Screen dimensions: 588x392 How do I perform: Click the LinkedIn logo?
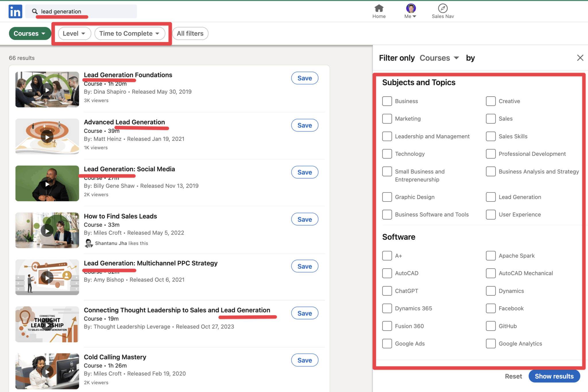pos(15,11)
